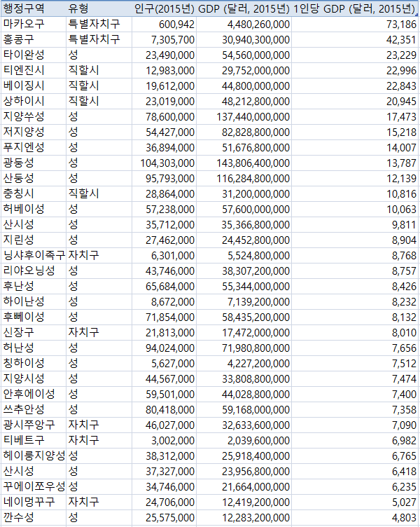The width and height of the screenshot is (420, 527).
Task: Click the 행정구역 column header
Action: coord(24,9)
